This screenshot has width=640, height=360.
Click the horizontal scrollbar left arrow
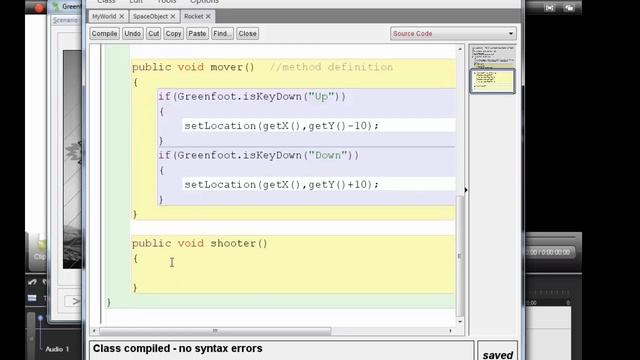pos(94,331)
